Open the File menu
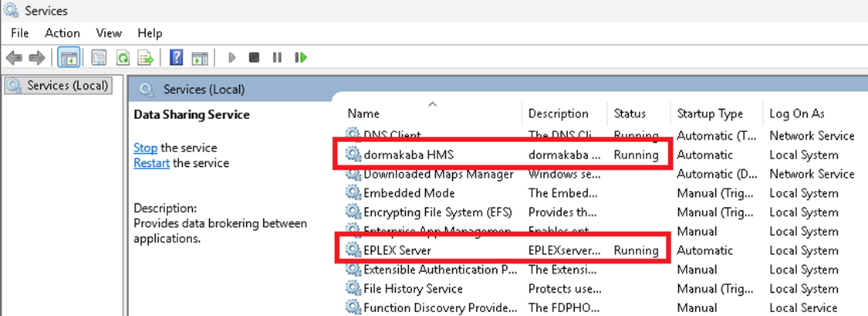The width and height of the screenshot is (868, 316). click(20, 33)
